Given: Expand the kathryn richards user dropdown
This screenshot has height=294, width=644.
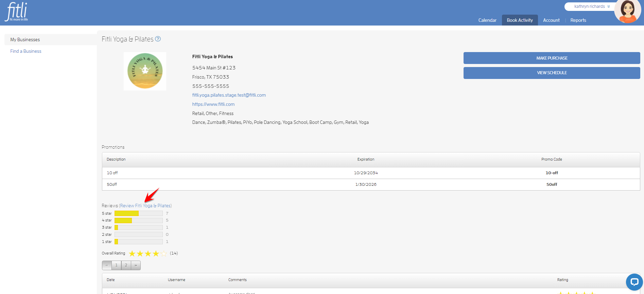Looking at the screenshot, I should click(592, 6).
